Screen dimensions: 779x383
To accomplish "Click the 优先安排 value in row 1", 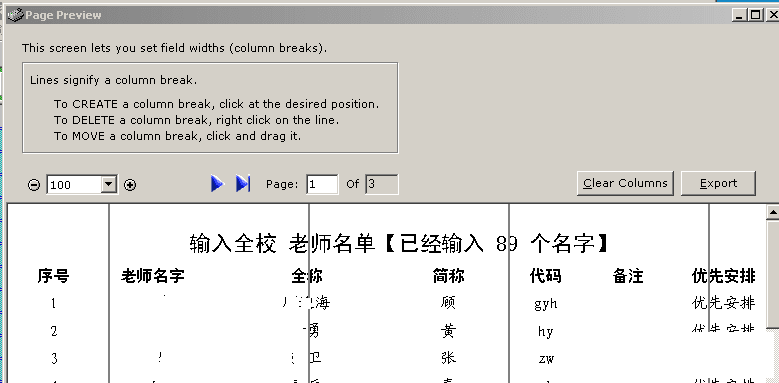I will (723, 303).
